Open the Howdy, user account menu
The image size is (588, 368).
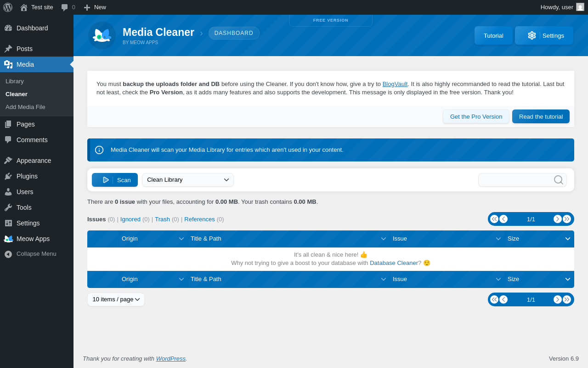click(x=562, y=7)
